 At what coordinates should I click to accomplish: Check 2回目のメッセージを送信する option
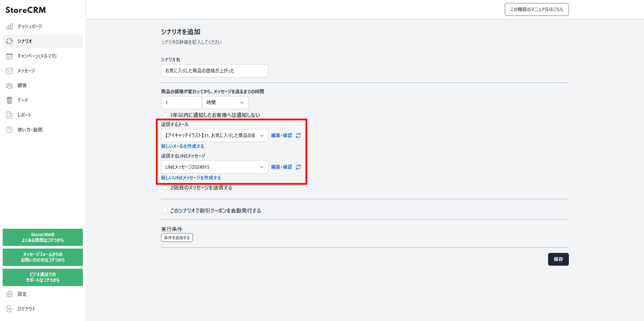pyautogui.click(x=165, y=188)
